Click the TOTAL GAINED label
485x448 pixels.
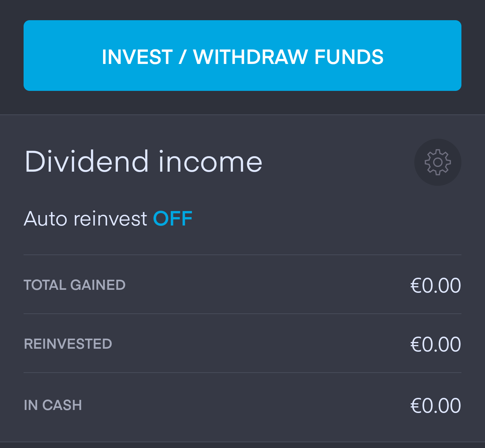[74, 285]
